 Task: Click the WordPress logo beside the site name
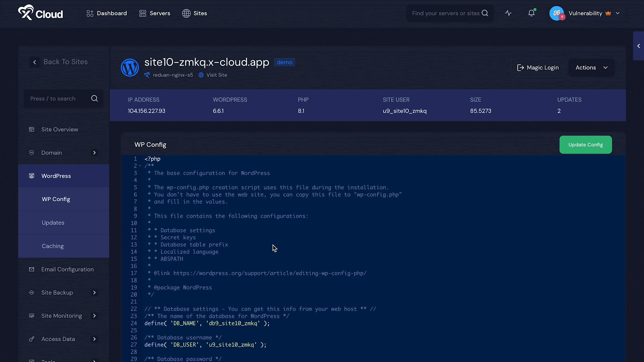click(x=130, y=67)
